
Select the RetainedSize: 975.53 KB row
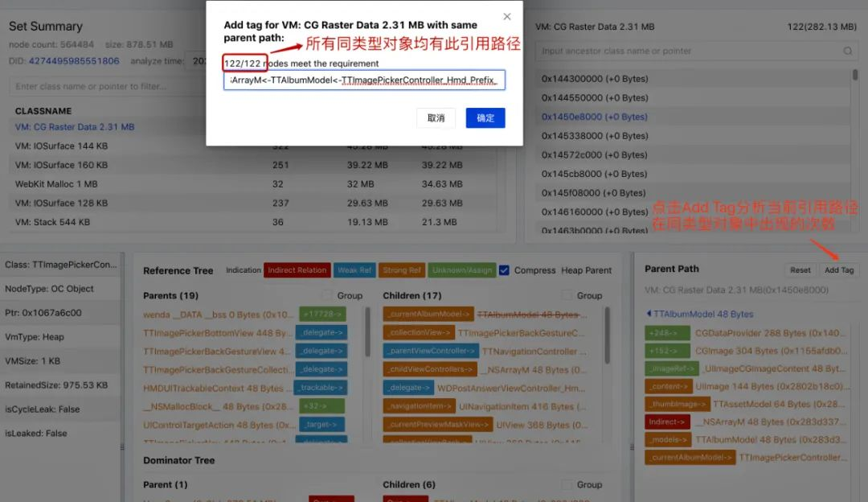click(61, 385)
